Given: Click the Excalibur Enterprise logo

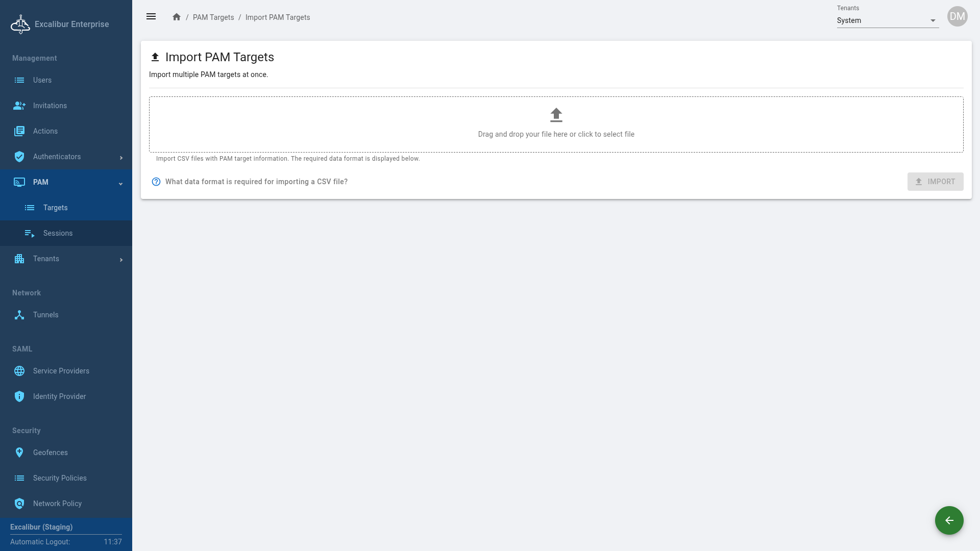Looking at the screenshot, I should pos(20,24).
